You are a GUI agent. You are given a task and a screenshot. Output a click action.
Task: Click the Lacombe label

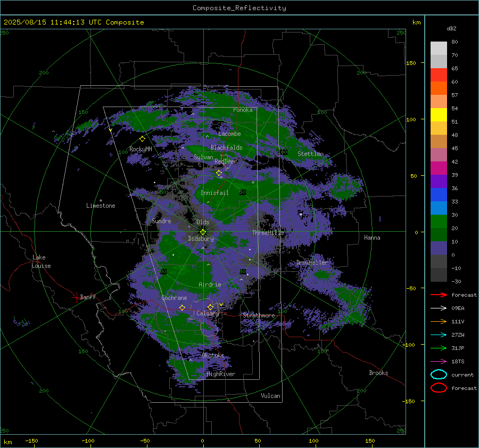(x=229, y=134)
